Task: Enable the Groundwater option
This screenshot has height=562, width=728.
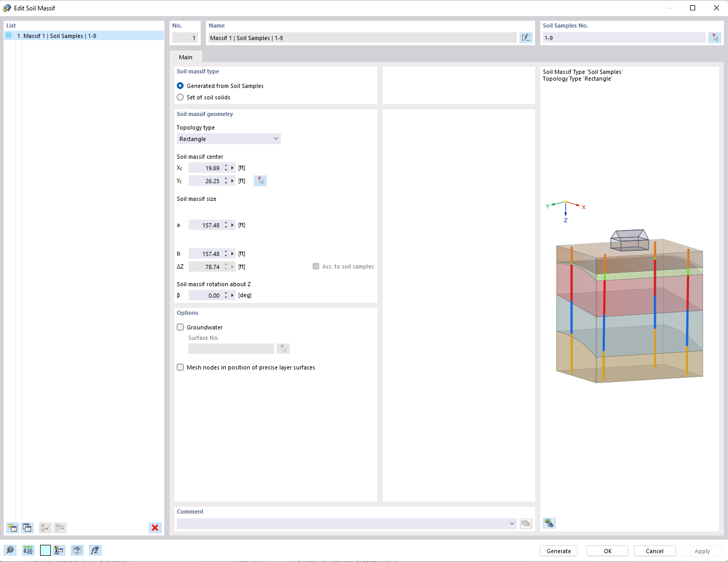Action: coord(180,327)
